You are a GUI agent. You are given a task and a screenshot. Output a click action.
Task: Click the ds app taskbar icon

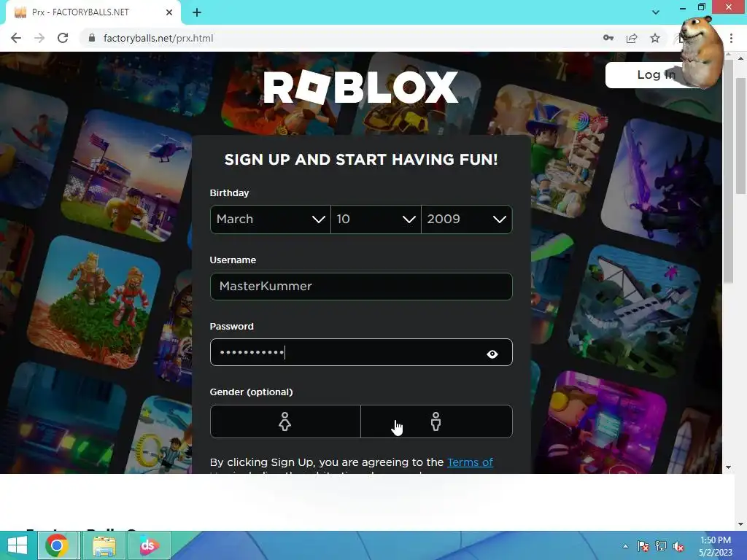[149, 545]
